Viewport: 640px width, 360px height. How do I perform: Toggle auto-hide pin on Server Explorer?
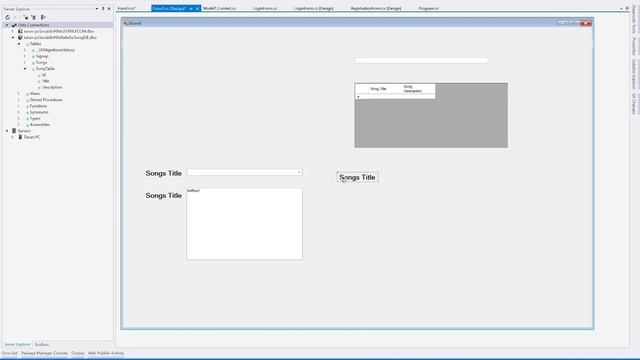click(x=103, y=9)
